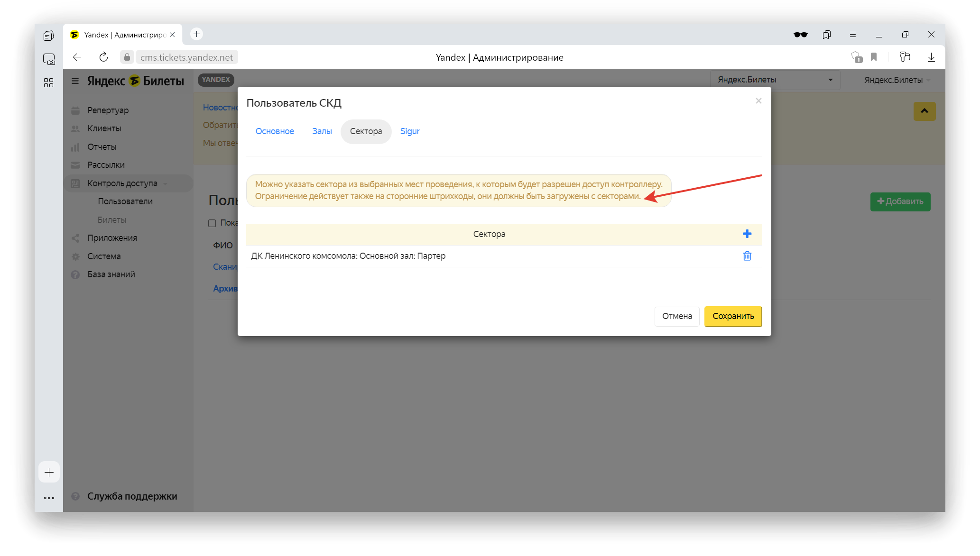Open the extensions icon beside downloads
This screenshot has height=556, width=980.
coord(905,57)
